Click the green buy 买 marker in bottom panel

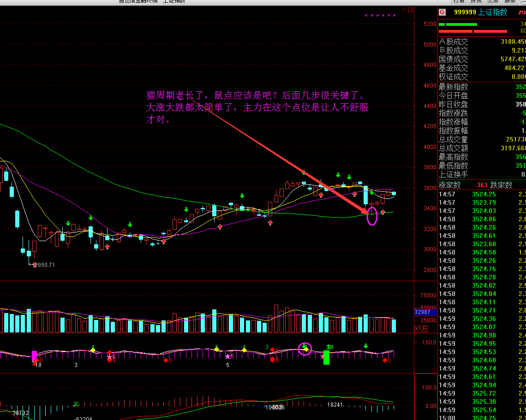76,404
